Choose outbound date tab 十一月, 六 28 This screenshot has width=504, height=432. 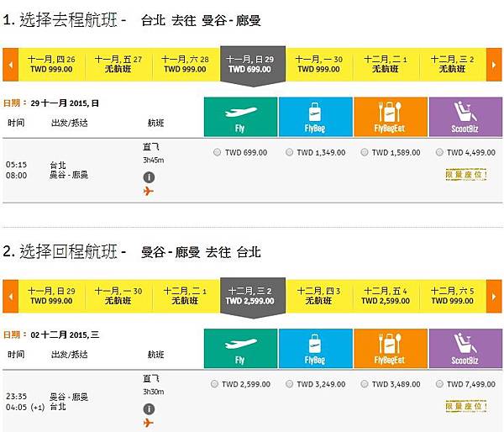pyautogui.click(x=186, y=64)
